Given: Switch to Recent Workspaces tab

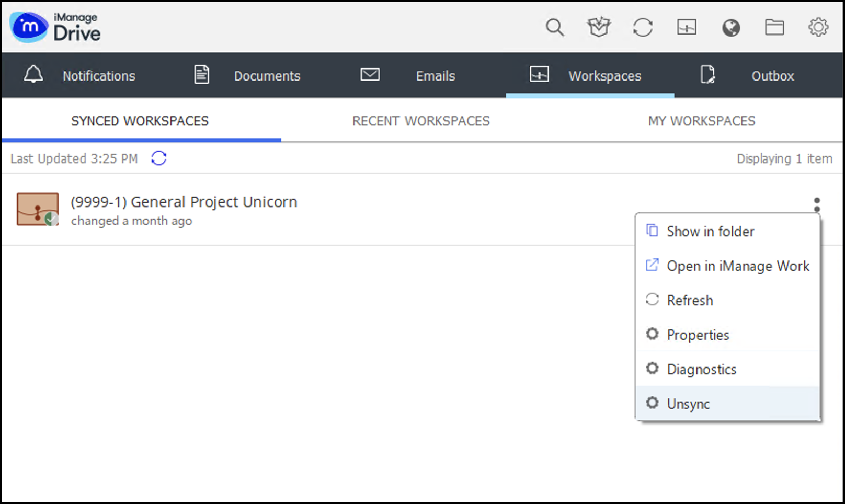Looking at the screenshot, I should [x=420, y=121].
